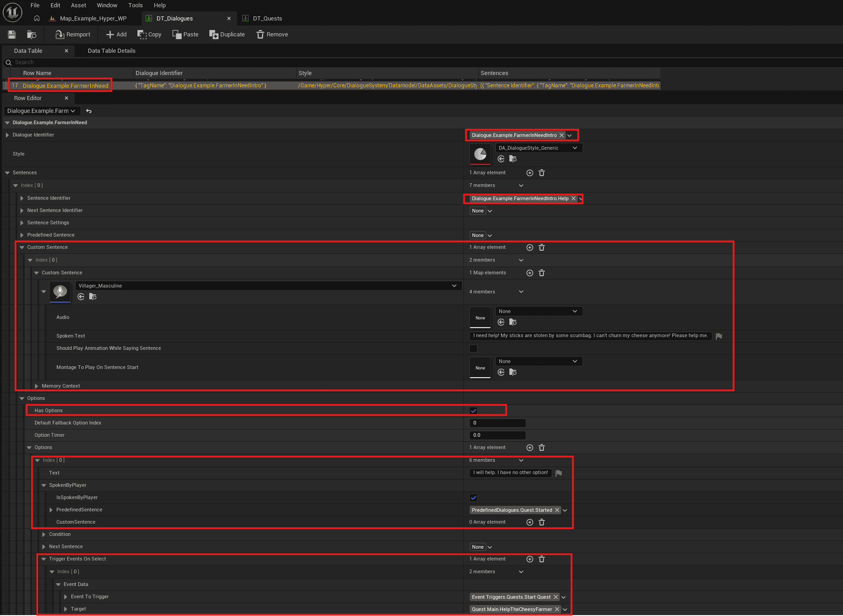843x616 pixels.
Task: Click the Add row button
Action: pyautogui.click(x=117, y=35)
